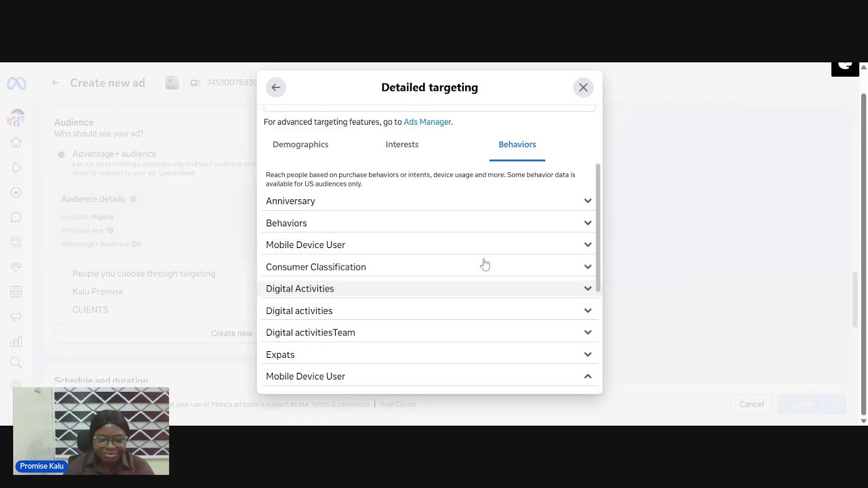
Task: Switch to Demographics tab
Action: [300, 144]
